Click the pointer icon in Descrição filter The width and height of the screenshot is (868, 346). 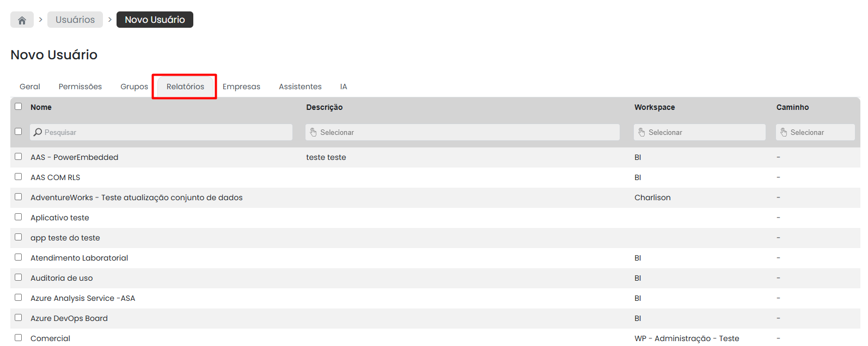(x=313, y=132)
